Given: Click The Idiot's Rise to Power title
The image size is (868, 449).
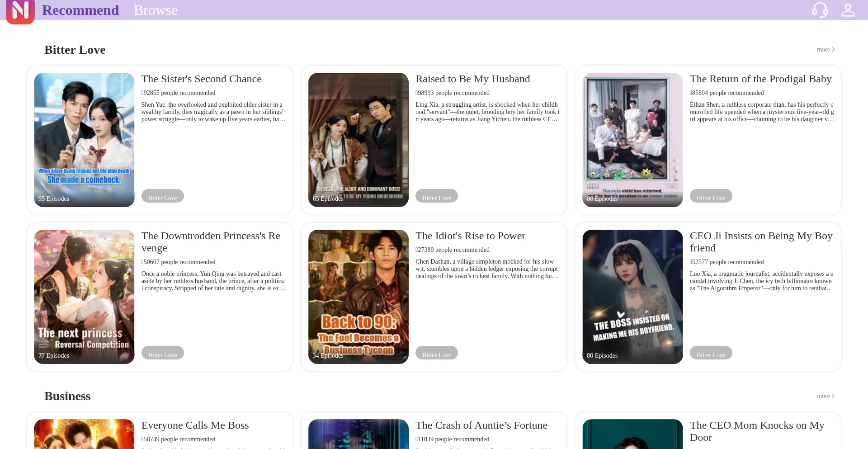Looking at the screenshot, I should [x=470, y=236].
